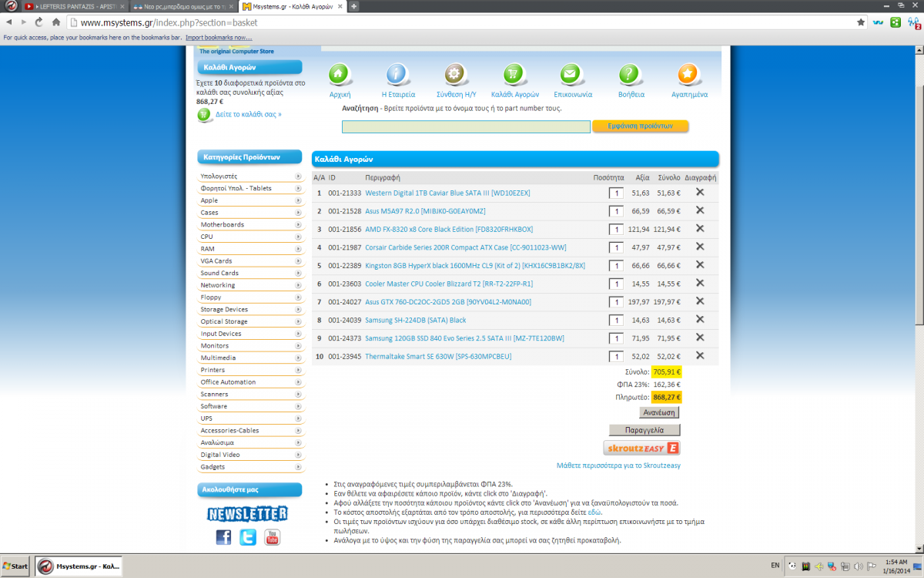The image size is (924, 578).
Task: Expand the Monitors category arrow
Action: click(298, 345)
